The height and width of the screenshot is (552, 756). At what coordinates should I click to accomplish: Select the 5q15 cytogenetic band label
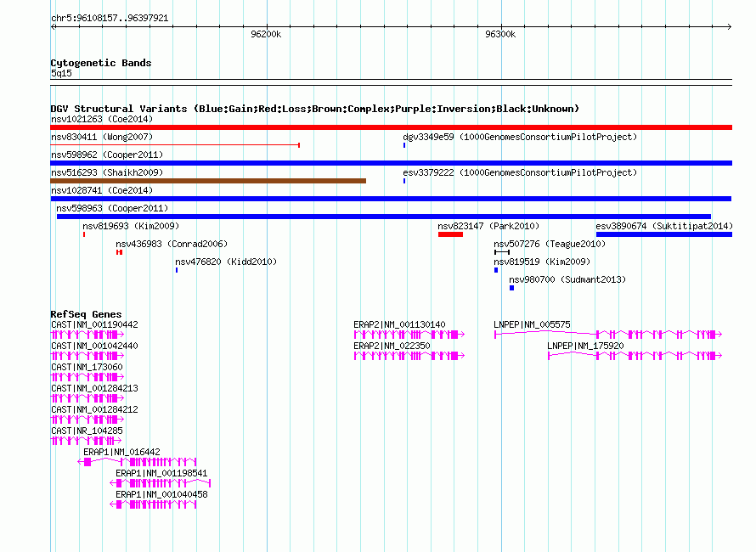(61, 73)
